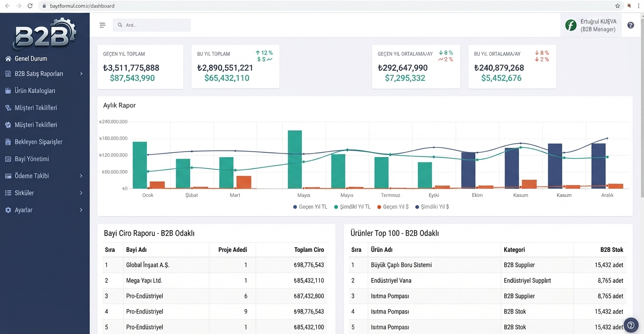Click the Aylık Rapor chart title
Image resolution: width=644 pixels, height=334 pixels.
[119, 105]
